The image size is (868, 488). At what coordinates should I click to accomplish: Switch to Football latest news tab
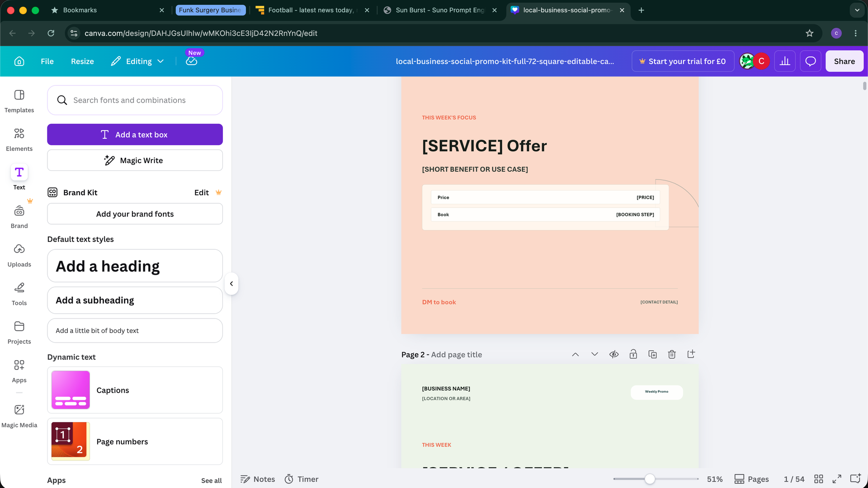(312, 10)
